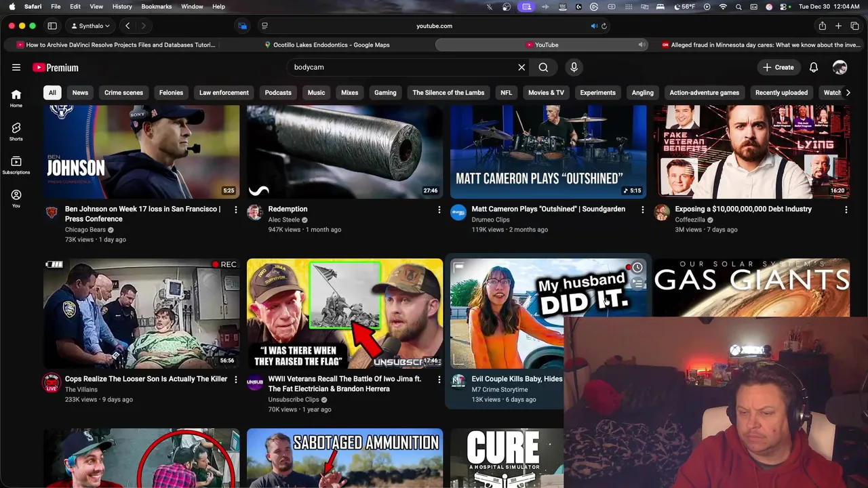
Task: Open a new Safari tab
Action: [838, 26]
